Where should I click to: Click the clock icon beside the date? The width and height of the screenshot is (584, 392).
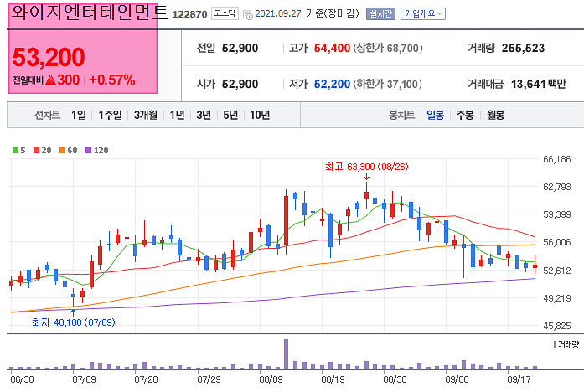coord(248,14)
